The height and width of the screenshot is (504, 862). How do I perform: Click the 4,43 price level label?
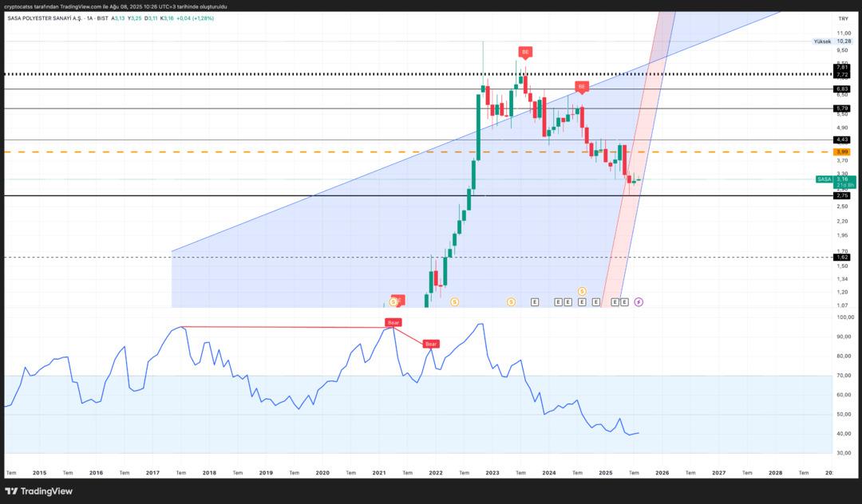click(x=842, y=140)
